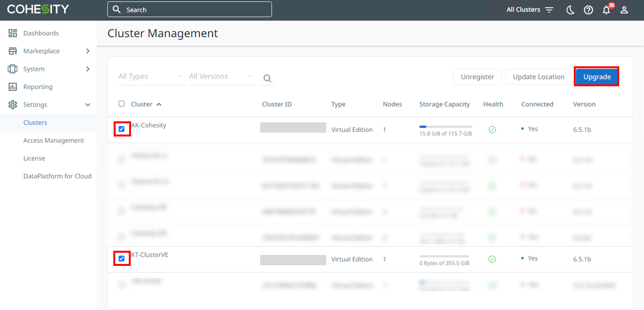Open Access Management settings

(x=53, y=140)
